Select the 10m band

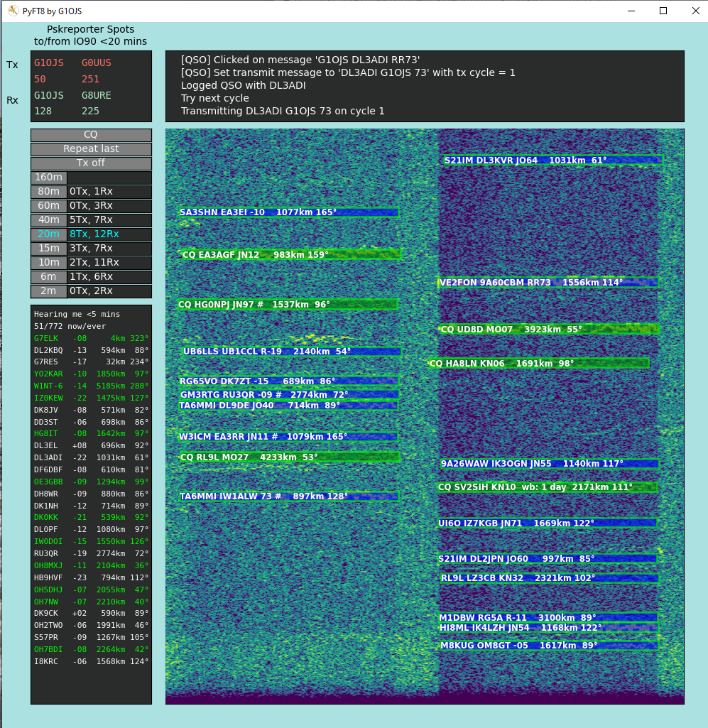[48, 262]
